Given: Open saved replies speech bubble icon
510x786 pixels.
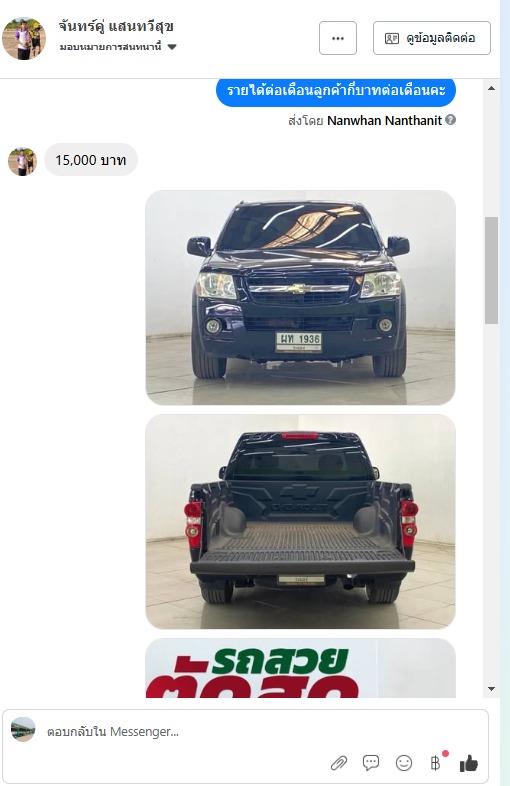Looking at the screenshot, I should (371, 762).
